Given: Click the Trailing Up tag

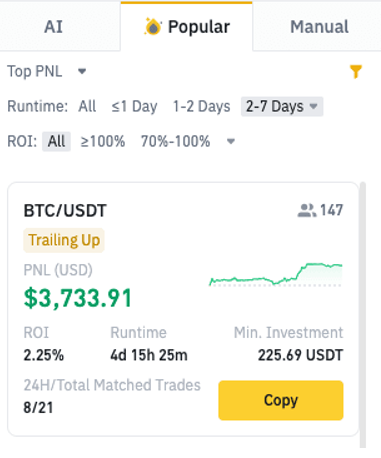Looking at the screenshot, I should tap(64, 240).
